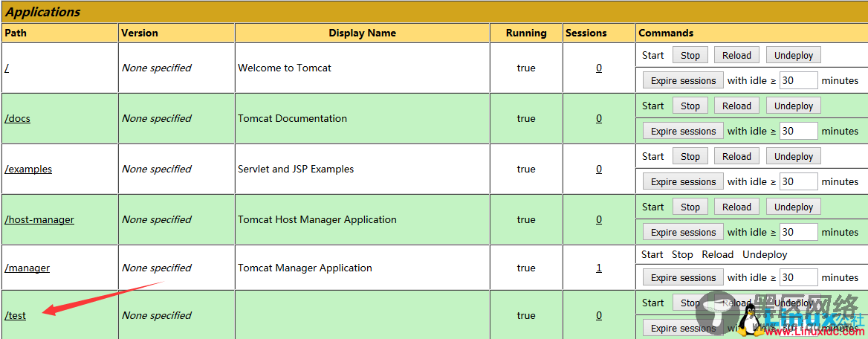Open the /examples application link
The height and width of the screenshot is (339, 868).
[x=28, y=169]
